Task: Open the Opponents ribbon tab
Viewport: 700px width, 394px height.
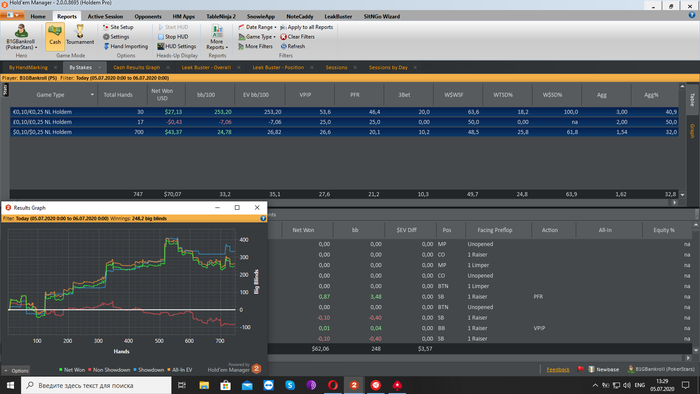Action: [148, 17]
